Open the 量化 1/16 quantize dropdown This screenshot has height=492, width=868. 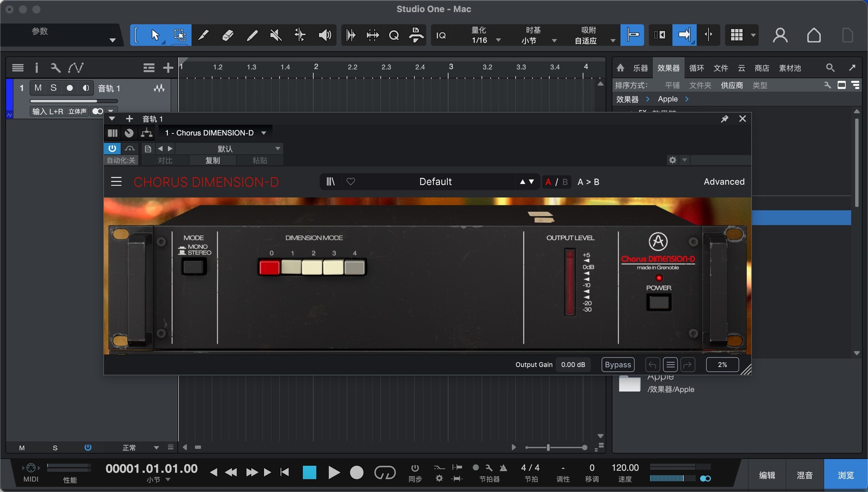point(498,40)
